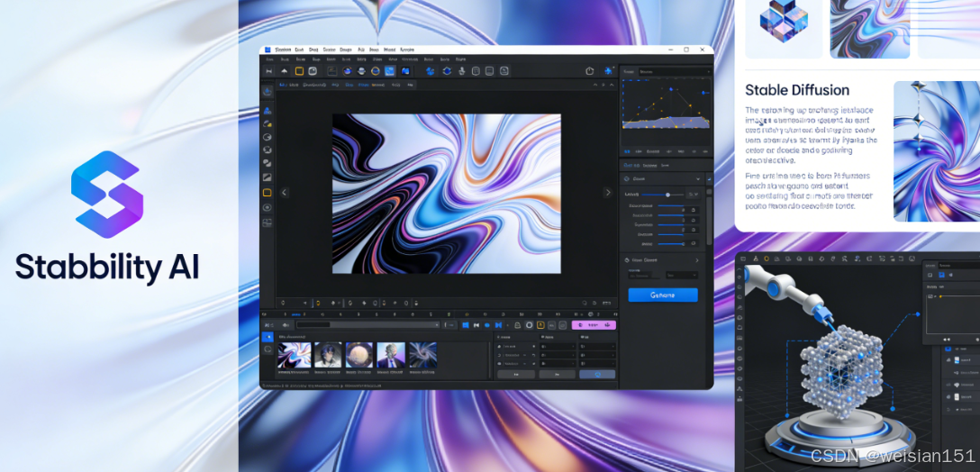This screenshot has height=472, width=980.
Task: Click the Stabbility AI logo emblem
Action: pos(107,195)
